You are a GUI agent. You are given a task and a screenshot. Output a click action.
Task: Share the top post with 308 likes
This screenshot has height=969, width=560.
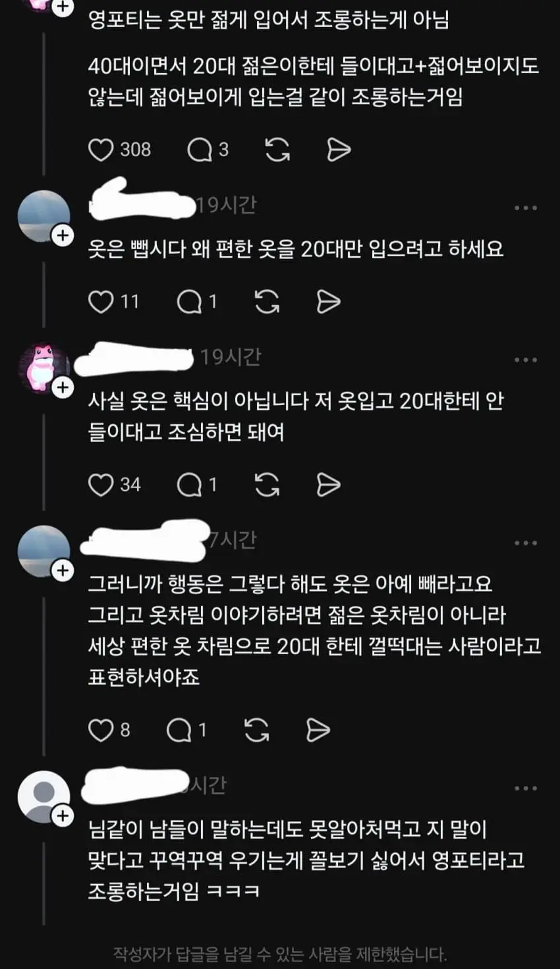pyautogui.click(x=339, y=150)
